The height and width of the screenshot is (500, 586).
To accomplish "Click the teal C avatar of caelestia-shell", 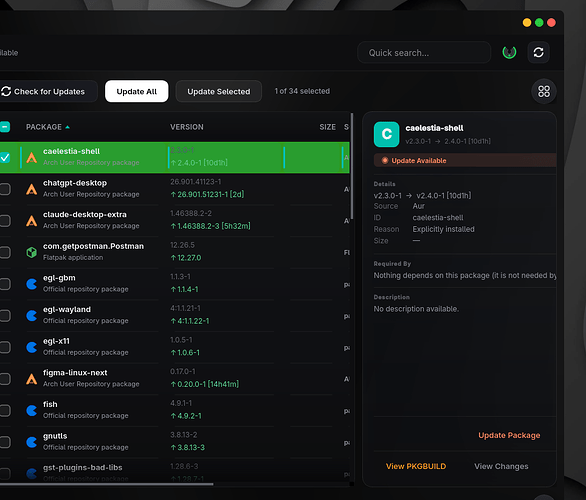I will (x=386, y=134).
